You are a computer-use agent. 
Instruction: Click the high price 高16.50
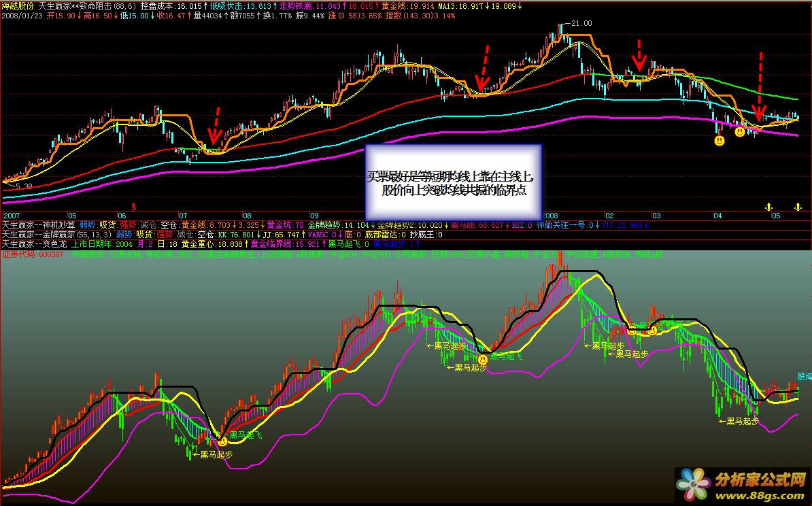click(97, 16)
